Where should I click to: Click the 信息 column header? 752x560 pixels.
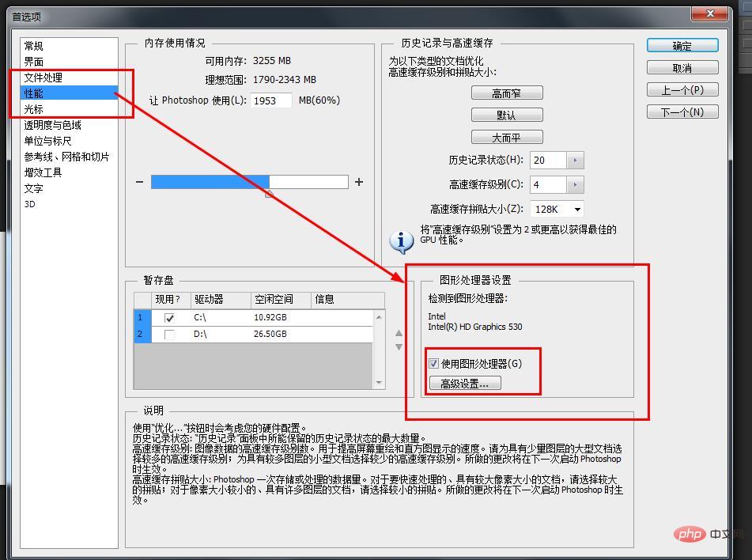click(348, 300)
